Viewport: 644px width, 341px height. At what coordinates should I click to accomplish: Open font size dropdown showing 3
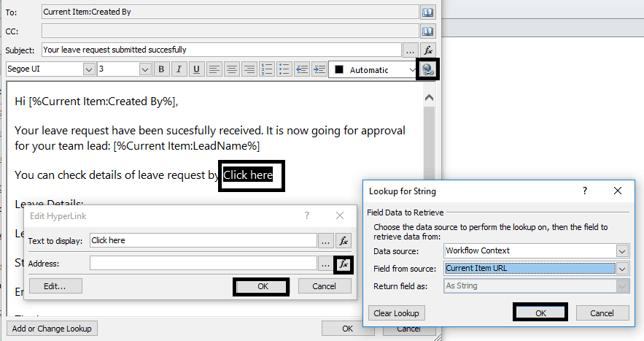(x=144, y=69)
